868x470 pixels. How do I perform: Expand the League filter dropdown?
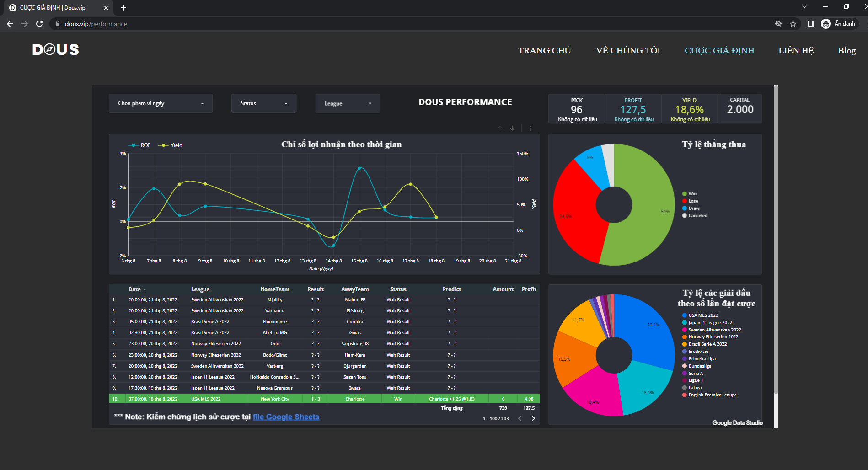[x=348, y=104]
